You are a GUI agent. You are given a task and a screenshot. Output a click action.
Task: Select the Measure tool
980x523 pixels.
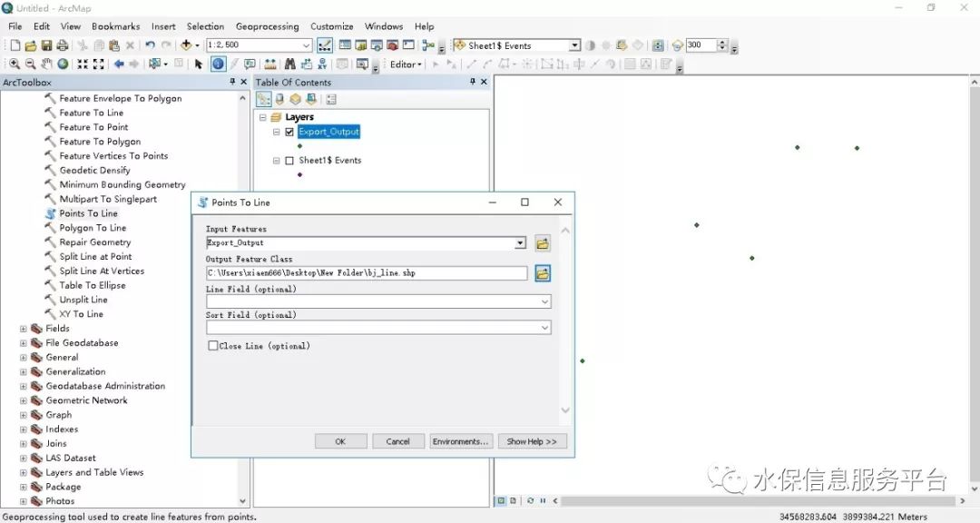(x=270, y=64)
